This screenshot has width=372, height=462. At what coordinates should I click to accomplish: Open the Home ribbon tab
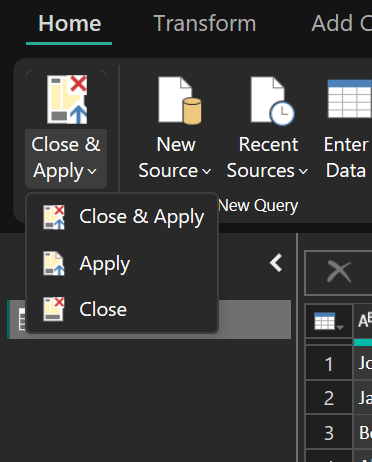coord(69,24)
